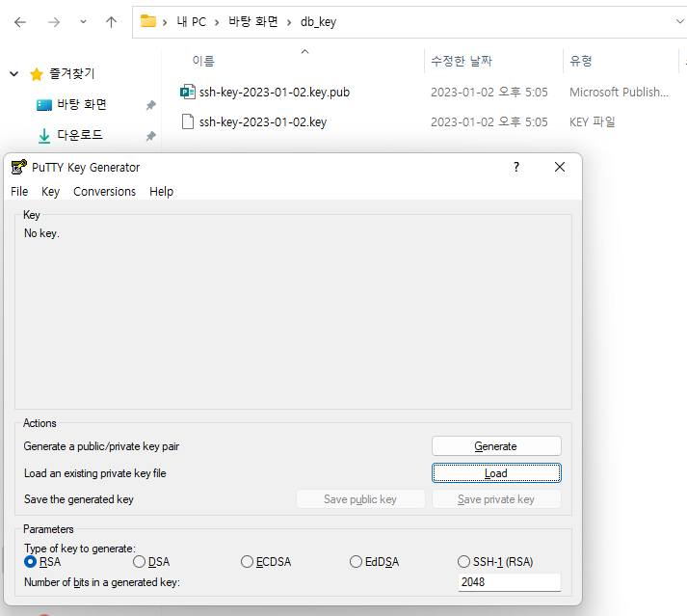Go up one folder level
Screen dimensions: 687x616
[x=111, y=22]
